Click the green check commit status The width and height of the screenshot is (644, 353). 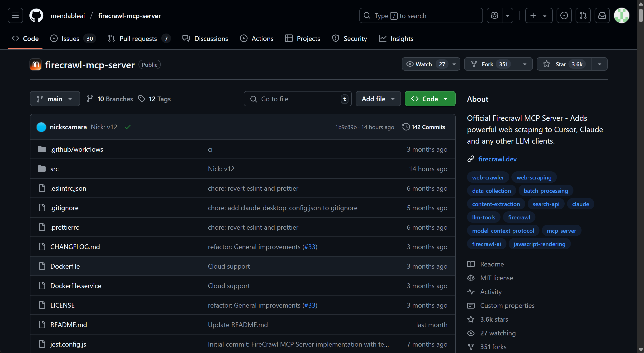pos(128,127)
